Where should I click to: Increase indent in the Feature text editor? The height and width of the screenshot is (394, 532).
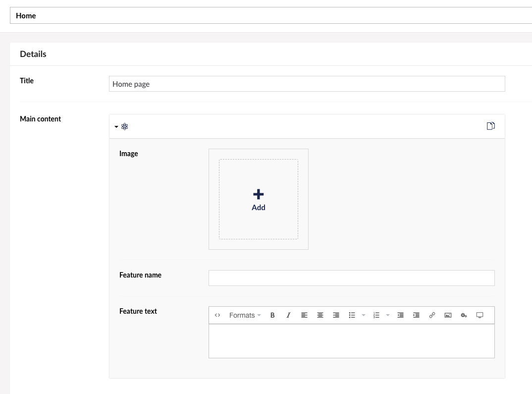coord(416,315)
